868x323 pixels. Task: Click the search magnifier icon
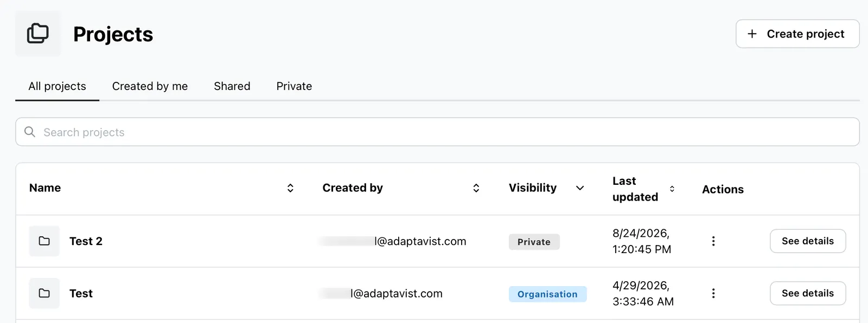(x=30, y=132)
